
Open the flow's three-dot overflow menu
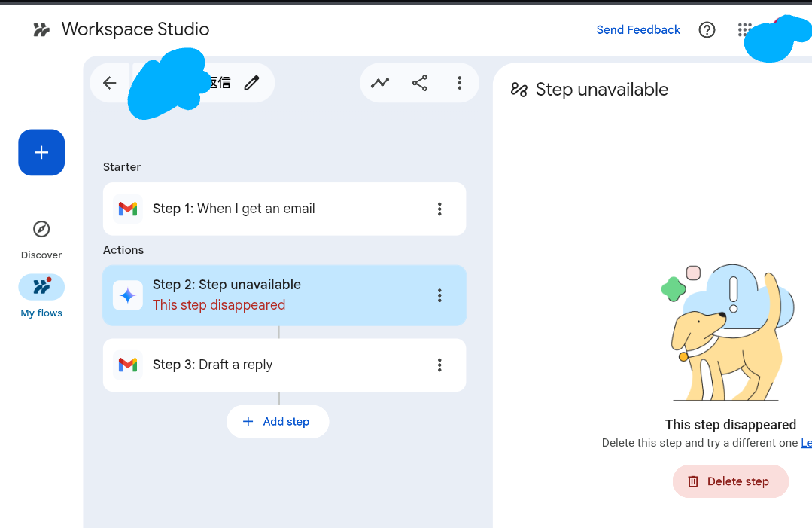(460, 83)
